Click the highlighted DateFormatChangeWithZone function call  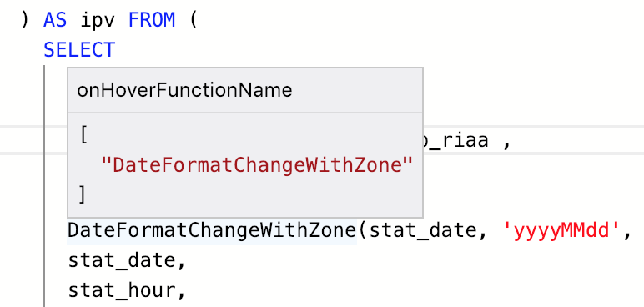pyautogui.click(x=212, y=231)
